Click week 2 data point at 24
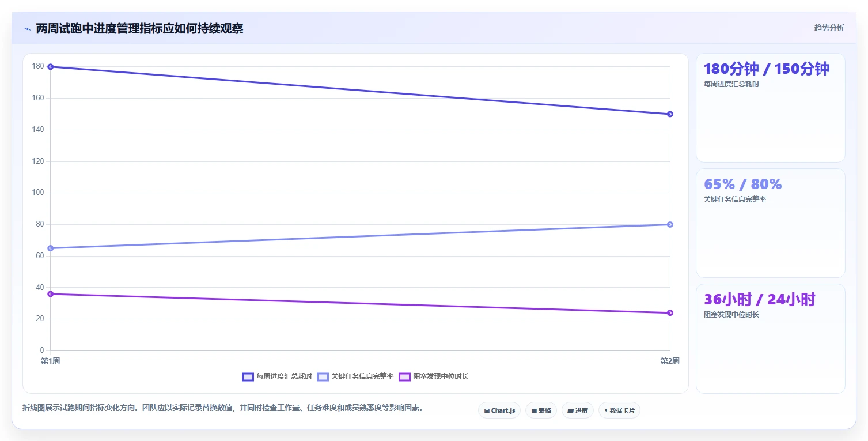The height and width of the screenshot is (441, 868). [670, 313]
